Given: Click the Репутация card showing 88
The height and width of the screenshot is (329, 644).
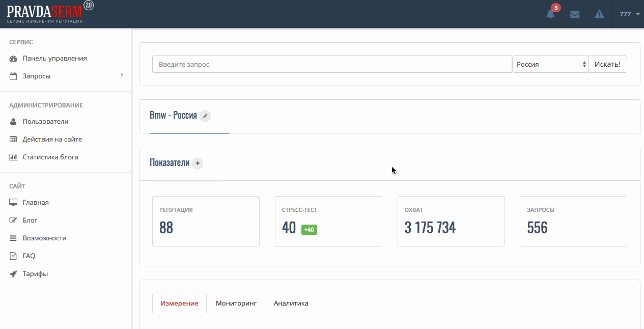Looking at the screenshot, I should pos(206,222).
